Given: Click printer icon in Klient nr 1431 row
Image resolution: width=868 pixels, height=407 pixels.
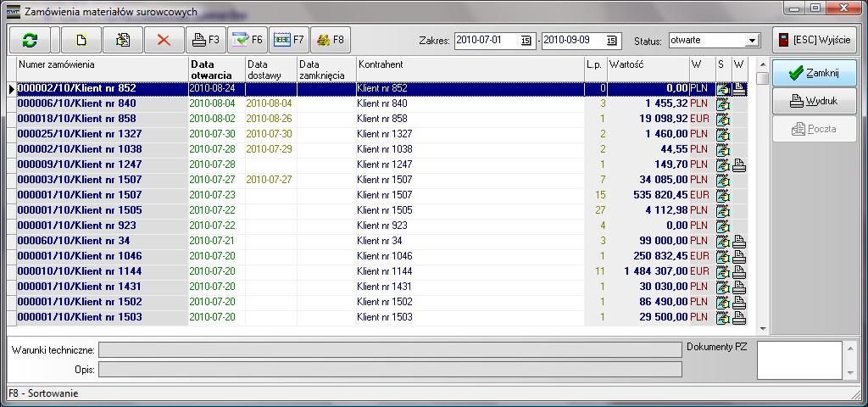Looking at the screenshot, I should coord(739,287).
